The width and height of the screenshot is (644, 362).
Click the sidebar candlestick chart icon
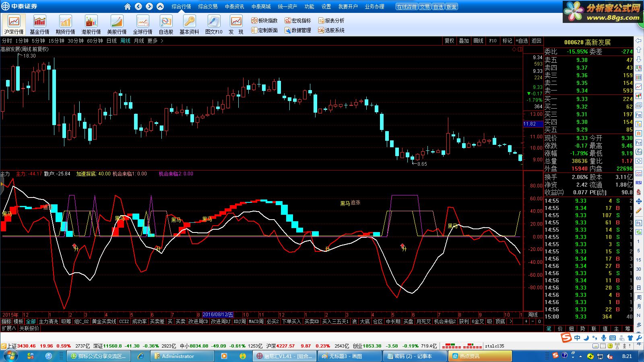(x=639, y=96)
